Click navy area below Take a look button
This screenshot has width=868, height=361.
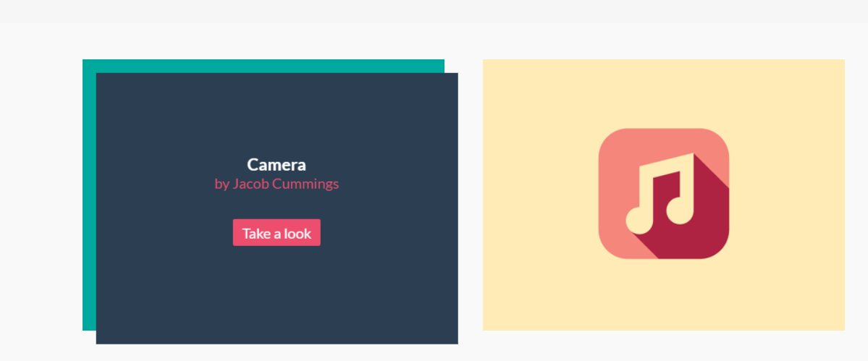277,293
